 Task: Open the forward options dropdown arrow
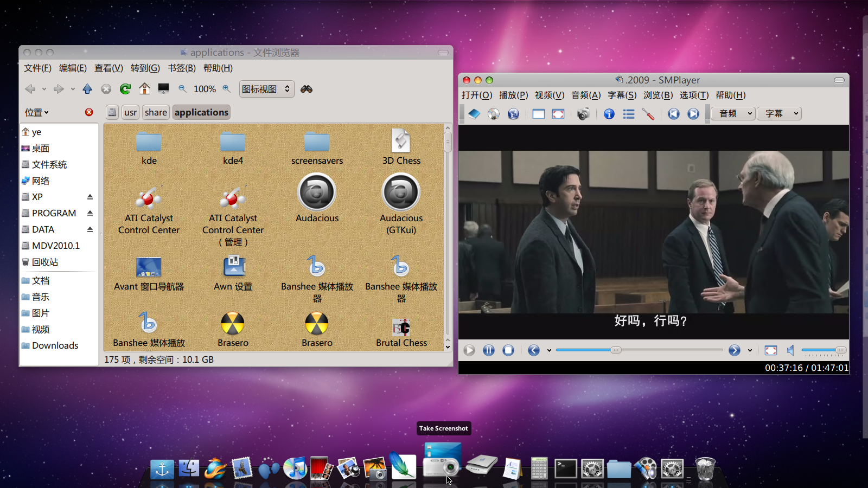click(x=750, y=351)
